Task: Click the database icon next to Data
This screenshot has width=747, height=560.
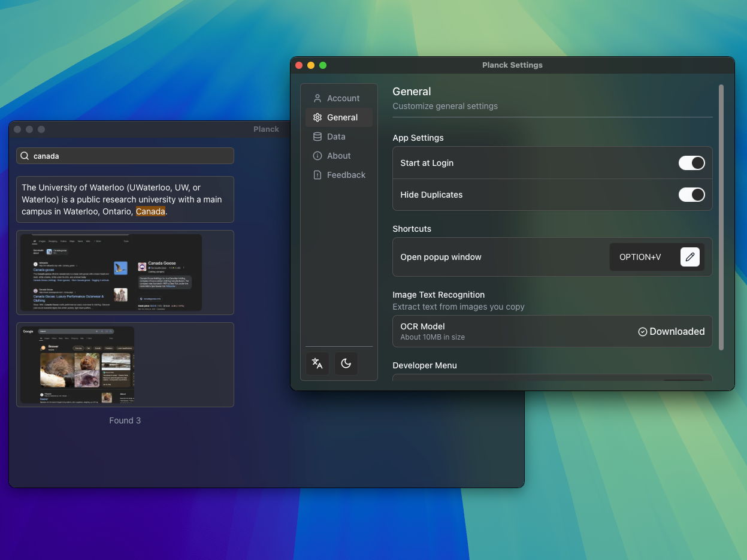Action: pyautogui.click(x=317, y=136)
